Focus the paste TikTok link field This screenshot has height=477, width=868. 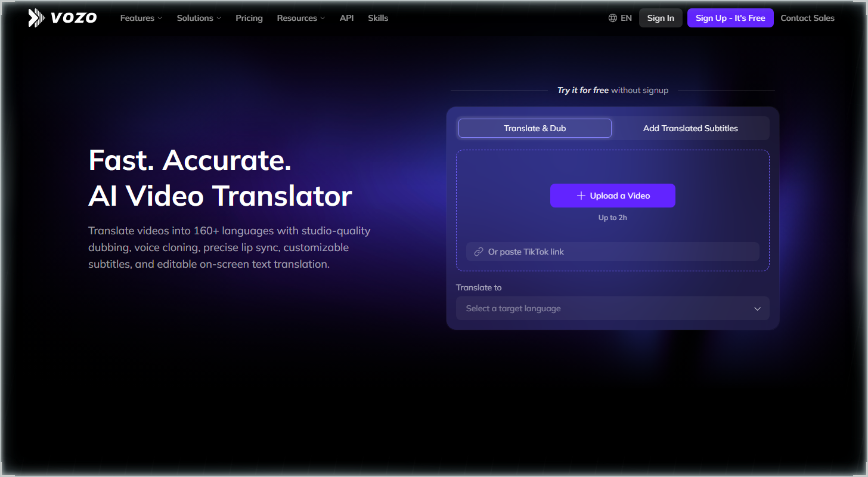pos(613,252)
